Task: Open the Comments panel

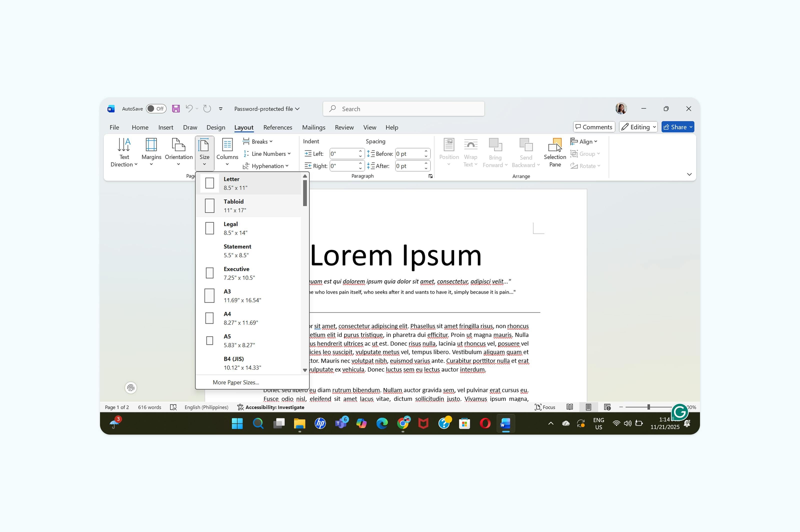Action: click(x=593, y=127)
